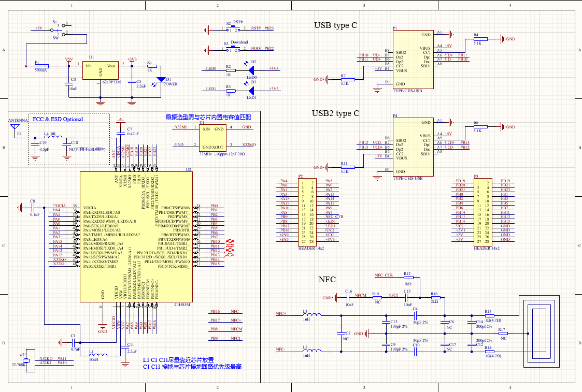Click the "NFC" section title
This screenshot has height=392, width=582.
(x=327, y=279)
